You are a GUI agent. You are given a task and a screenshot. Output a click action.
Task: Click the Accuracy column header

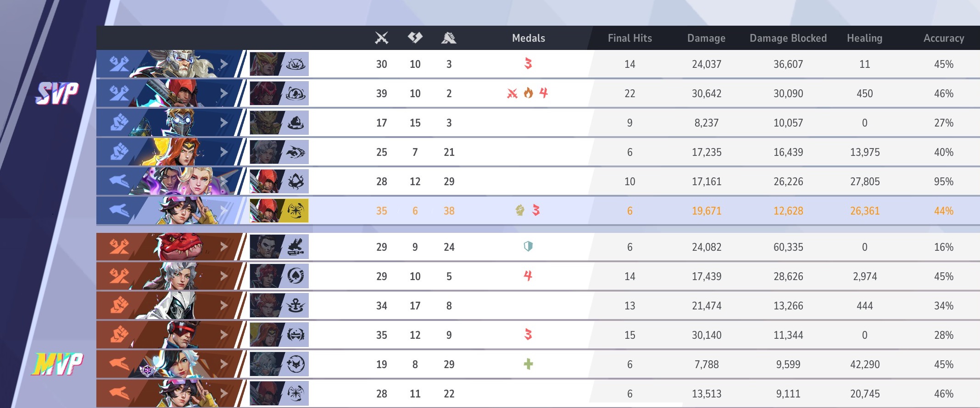coord(943,38)
